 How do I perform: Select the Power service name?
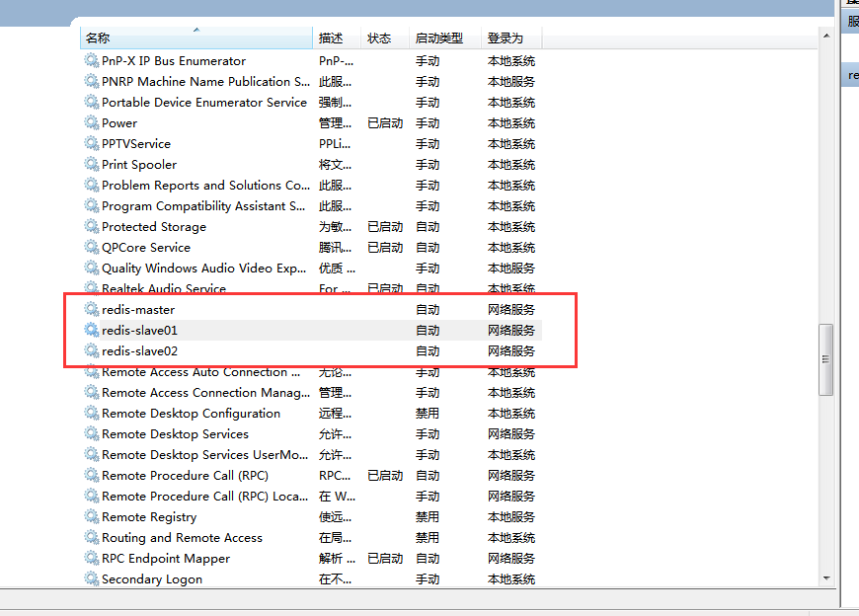(x=119, y=122)
